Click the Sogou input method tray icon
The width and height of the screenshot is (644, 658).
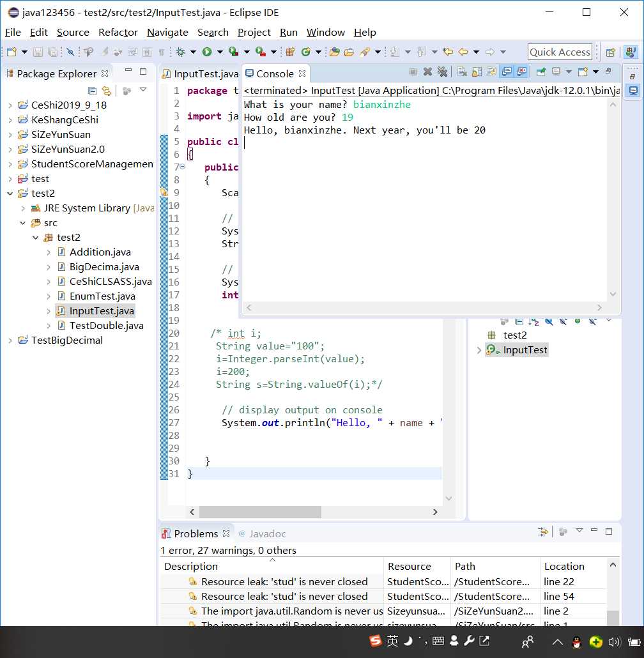[375, 641]
